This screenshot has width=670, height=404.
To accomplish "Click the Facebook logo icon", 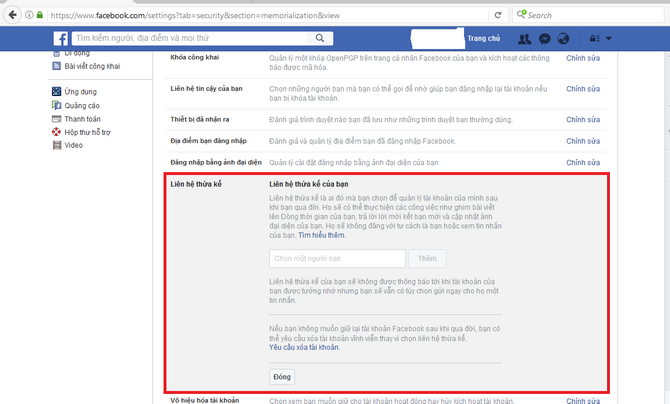I will coord(59,39).
